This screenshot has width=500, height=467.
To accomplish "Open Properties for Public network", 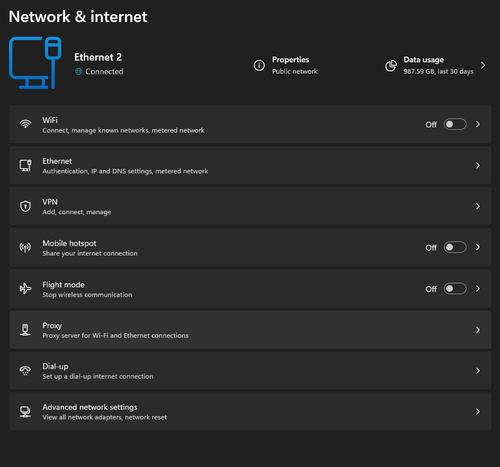I will (286, 65).
